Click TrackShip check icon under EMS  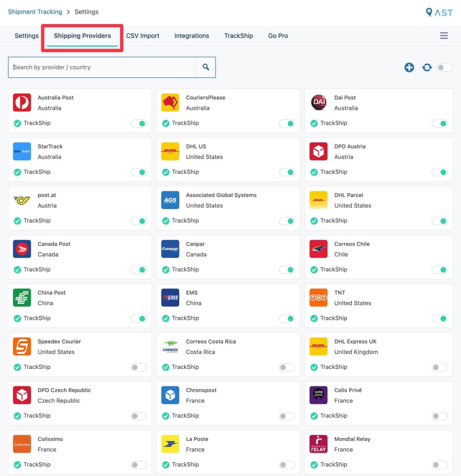166,318
